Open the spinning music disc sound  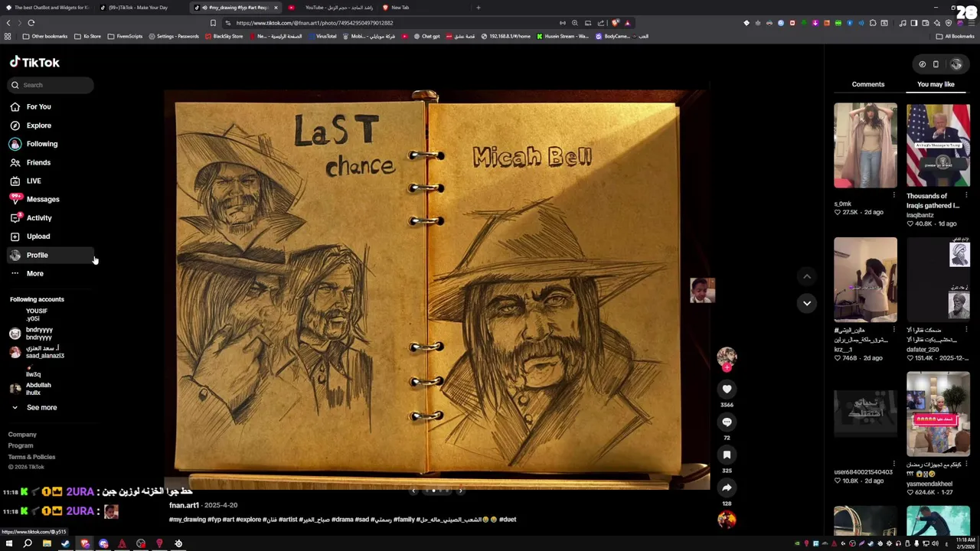pyautogui.click(x=727, y=520)
